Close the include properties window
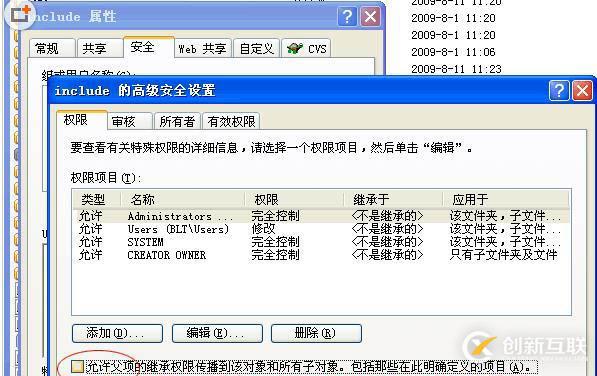The image size is (597, 376). click(370, 17)
